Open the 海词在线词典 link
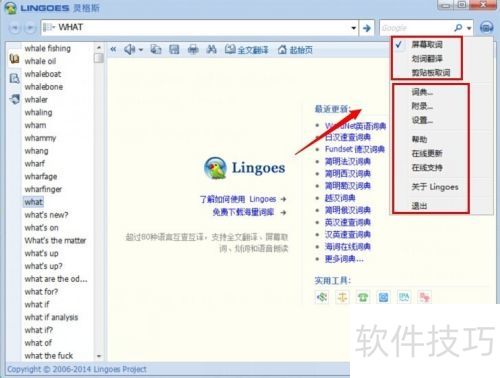This screenshot has height=378, width=500. [x=348, y=247]
